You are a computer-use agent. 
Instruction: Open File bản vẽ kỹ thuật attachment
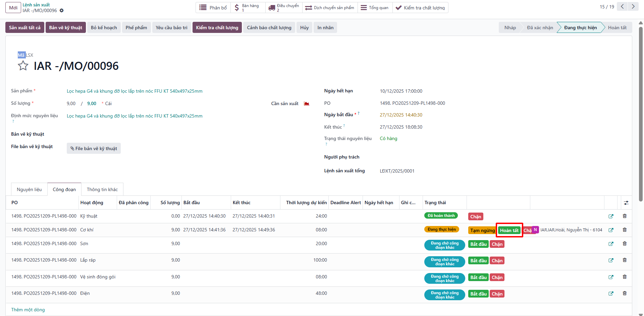pyautogui.click(x=94, y=148)
